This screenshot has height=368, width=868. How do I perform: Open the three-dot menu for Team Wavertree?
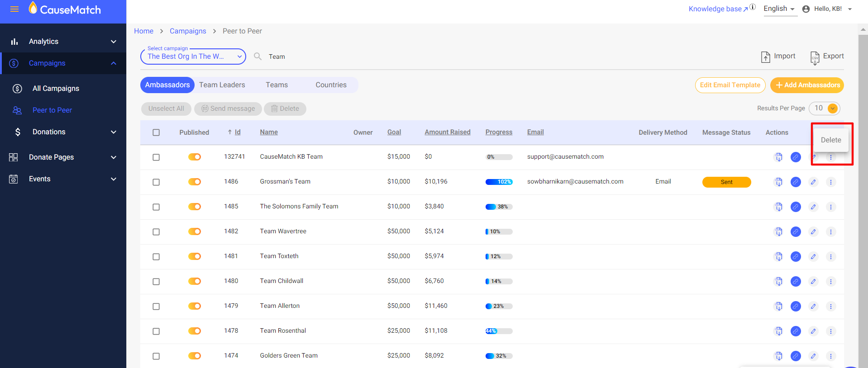click(x=830, y=231)
